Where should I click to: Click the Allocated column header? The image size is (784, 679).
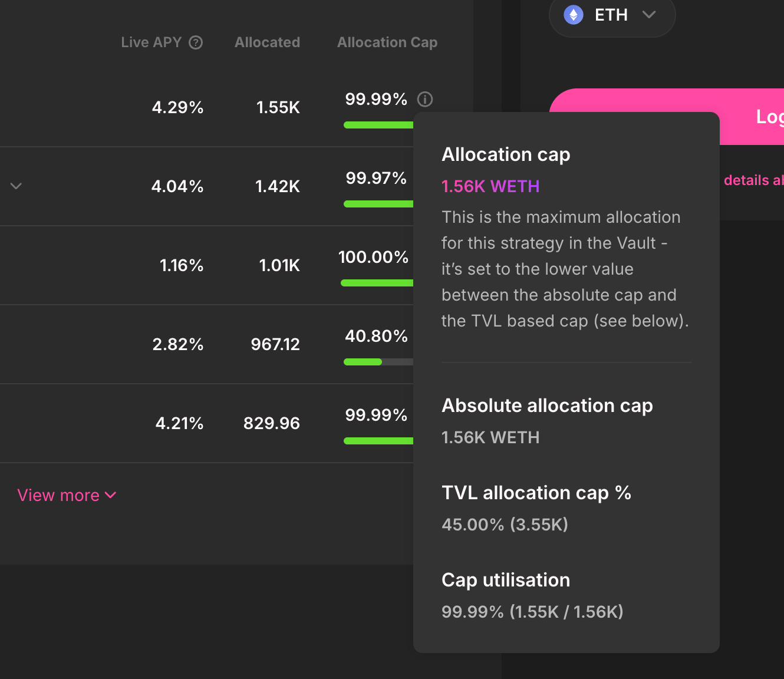(x=267, y=42)
